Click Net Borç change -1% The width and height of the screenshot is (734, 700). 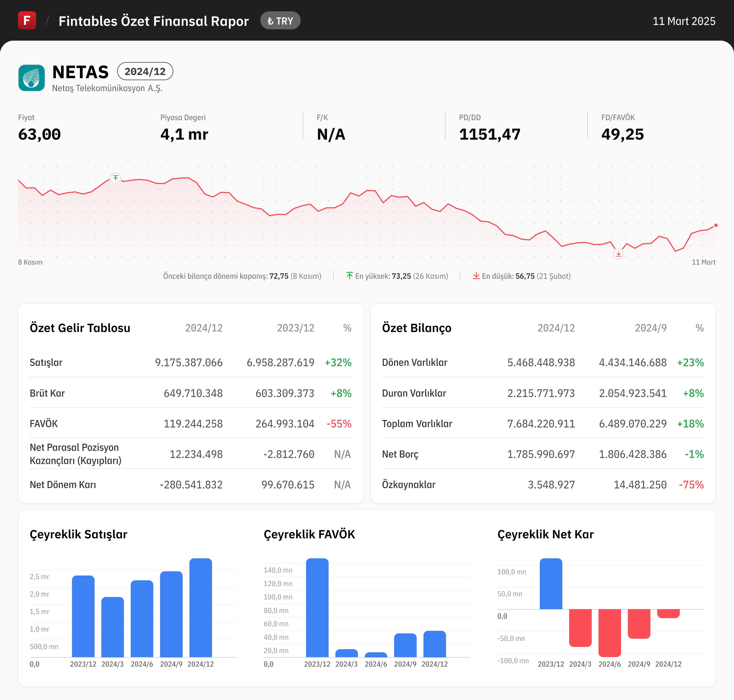tap(694, 454)
